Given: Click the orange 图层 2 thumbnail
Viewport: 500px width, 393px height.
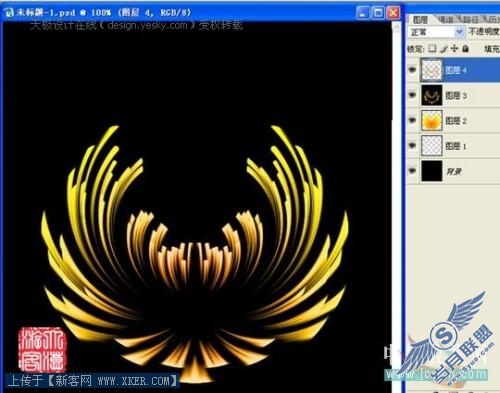Looking at the screenshot, I should tap(432, 120).
